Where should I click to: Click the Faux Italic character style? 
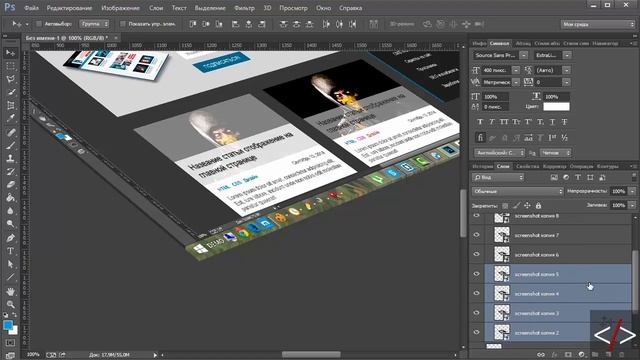point(492,122)
